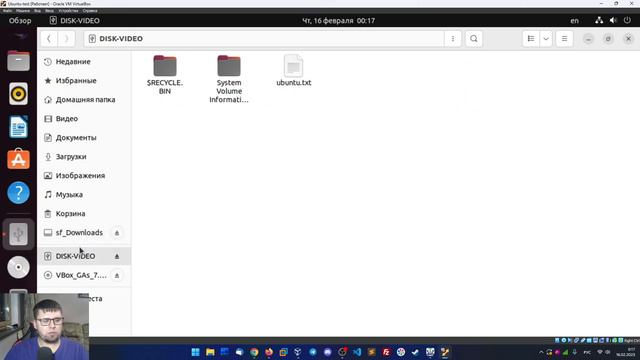Select the ubuntu.txt file
Viewport: 640px width, 360px height.
[x=293, y=70]
